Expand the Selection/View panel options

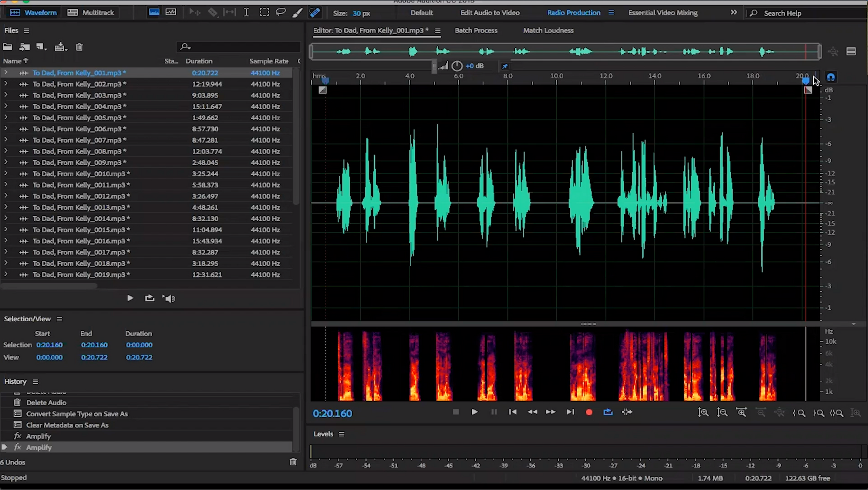click(x=59, y=319)
